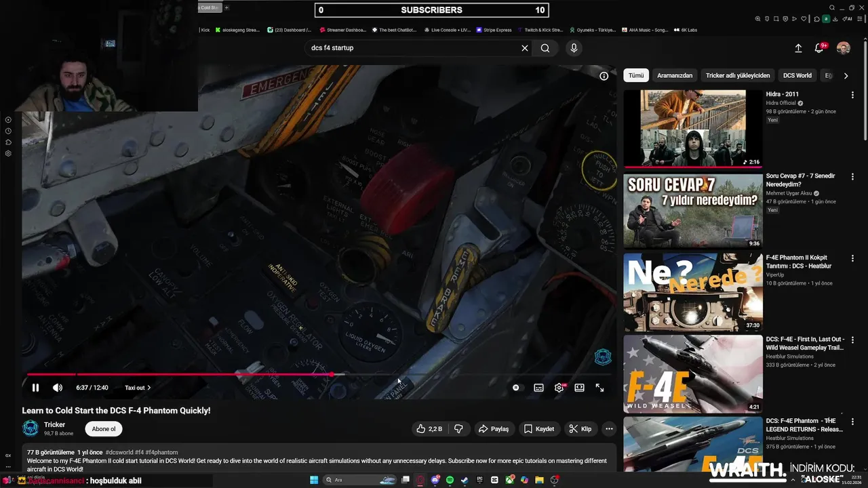The height and width of the screenshot is (488, 868).
Task: Open more actions three-dot menu under video
Action: click(609, 429)
